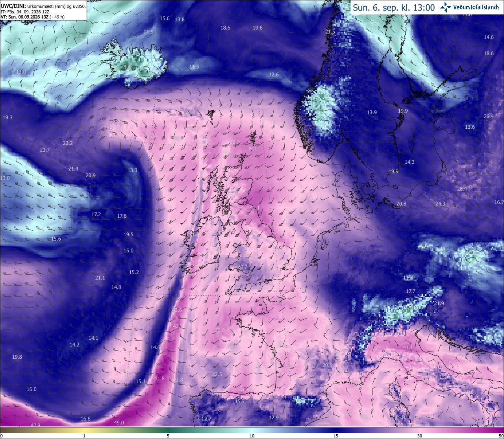Pick the 5 mm green color on the legend

tap(168, 430)
